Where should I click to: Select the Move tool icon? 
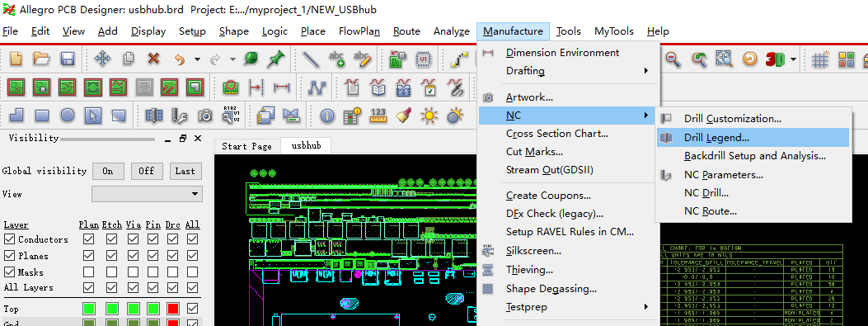102,59
